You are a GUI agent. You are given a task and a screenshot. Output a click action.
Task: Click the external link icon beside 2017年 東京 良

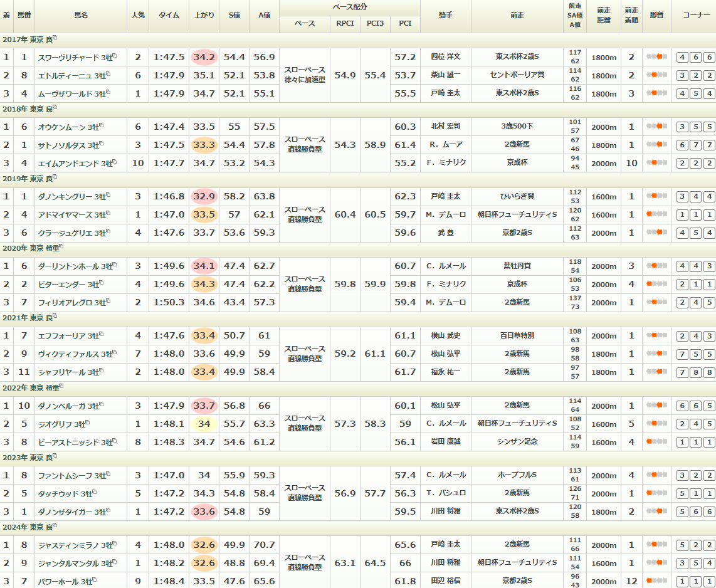click(x=55, y=38)
